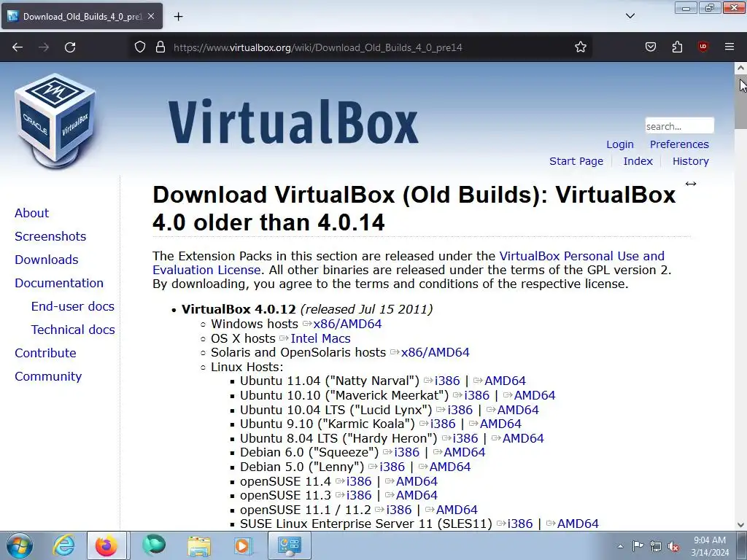Click the page scrollbar down arrow

coord(741,525)
